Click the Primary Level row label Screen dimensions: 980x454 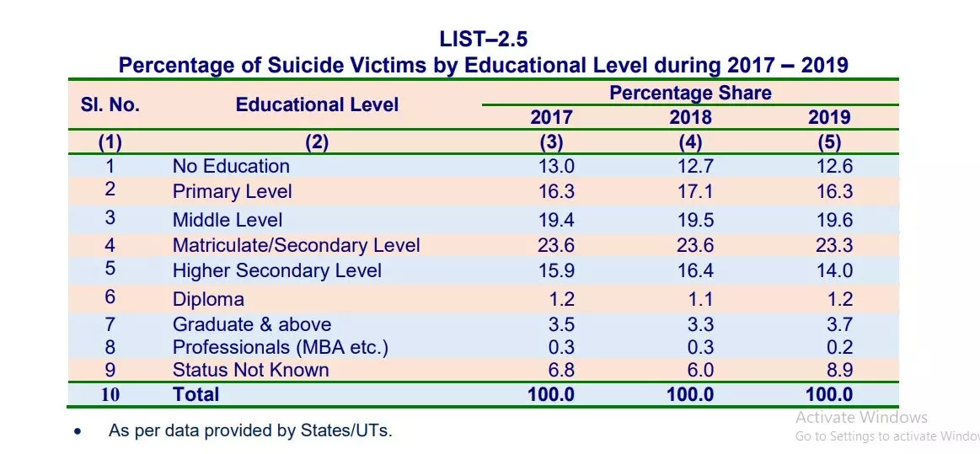[x=232, y=191]
